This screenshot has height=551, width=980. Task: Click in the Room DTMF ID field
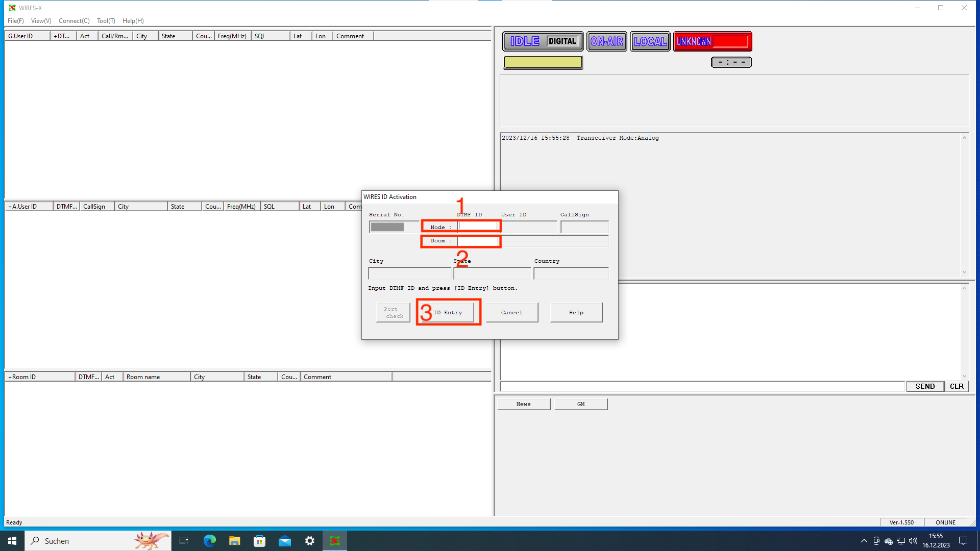click(478, 241)
